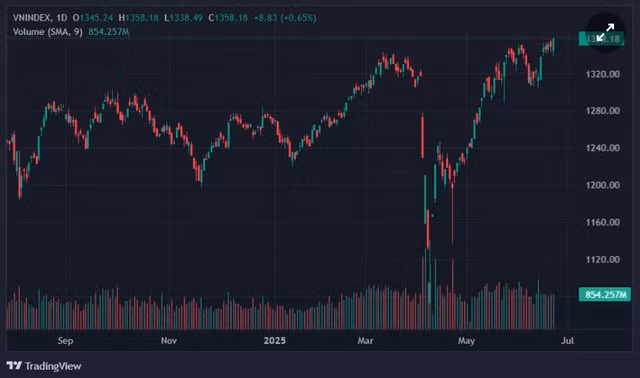Image resolution: width=640 pixels, height=378 pixels.
Task: Click the green current price tag on axis
Action: [601, 39]
